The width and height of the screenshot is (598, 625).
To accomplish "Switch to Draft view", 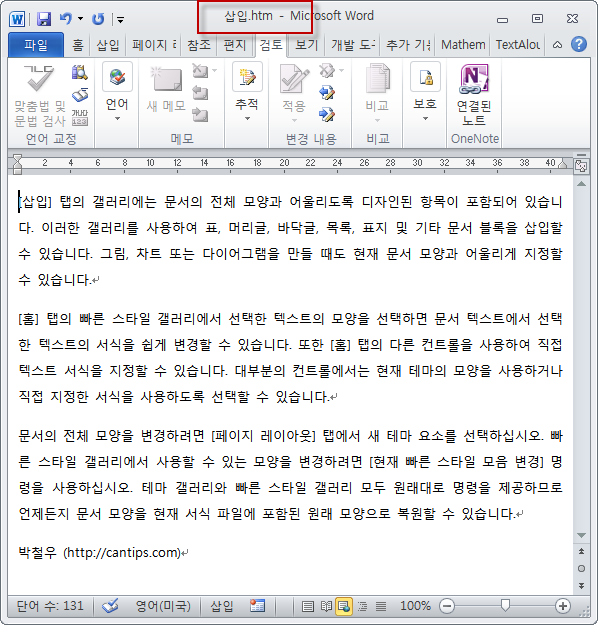I will click(x=381, y=606).
